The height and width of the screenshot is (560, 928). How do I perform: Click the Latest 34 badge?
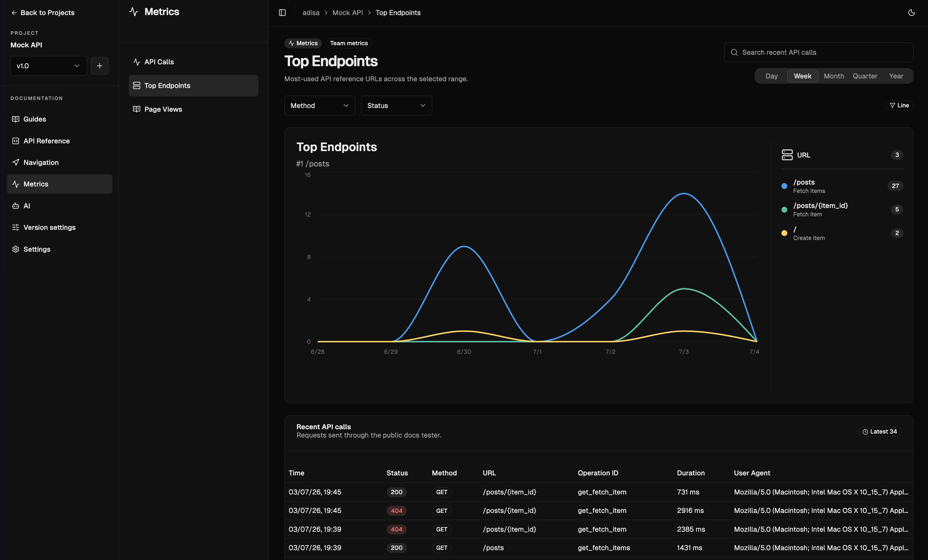click(x=879, y=432)
